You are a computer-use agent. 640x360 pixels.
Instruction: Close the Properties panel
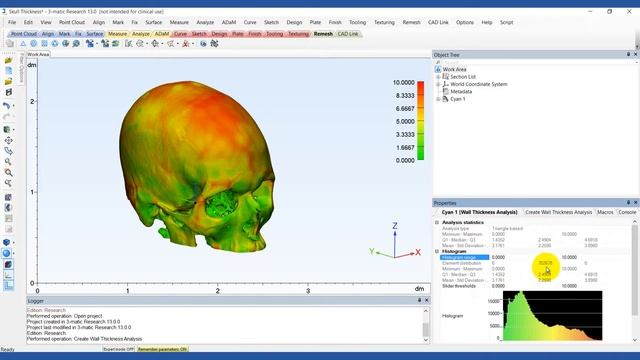click(636, 202)
